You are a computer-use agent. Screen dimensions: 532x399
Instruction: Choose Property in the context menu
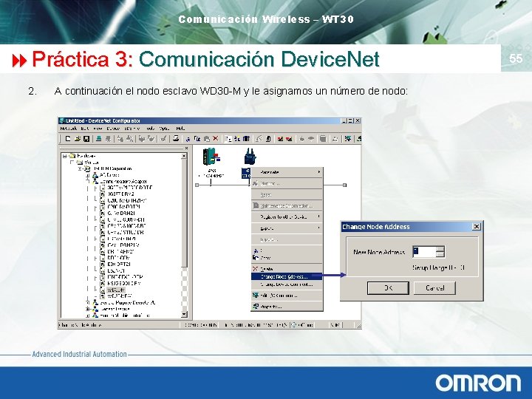[287, 307]
